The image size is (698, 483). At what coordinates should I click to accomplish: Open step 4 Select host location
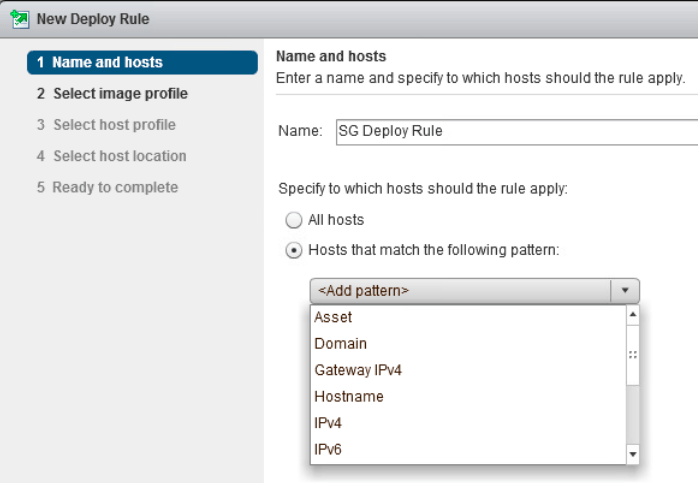(x=112, y=156)
